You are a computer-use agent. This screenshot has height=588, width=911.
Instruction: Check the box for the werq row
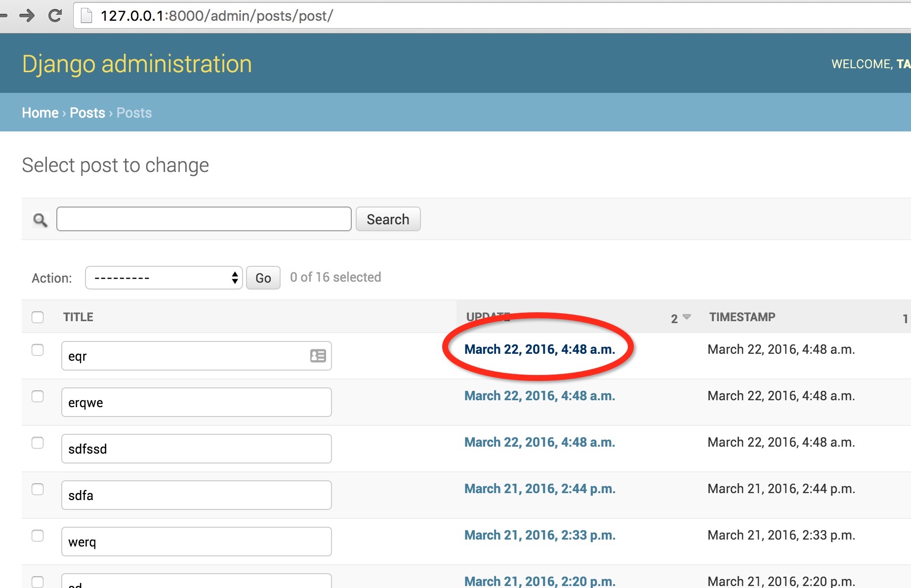[38, 536]
